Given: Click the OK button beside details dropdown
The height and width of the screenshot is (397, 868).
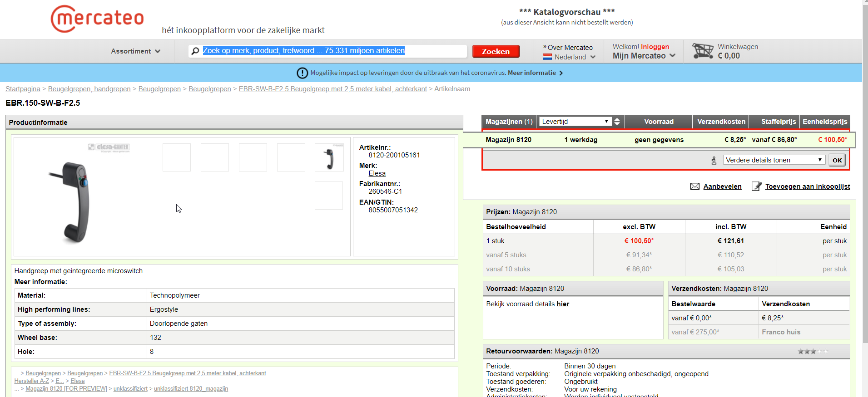Looking at the screenshot, I should (x=837, y=160).
